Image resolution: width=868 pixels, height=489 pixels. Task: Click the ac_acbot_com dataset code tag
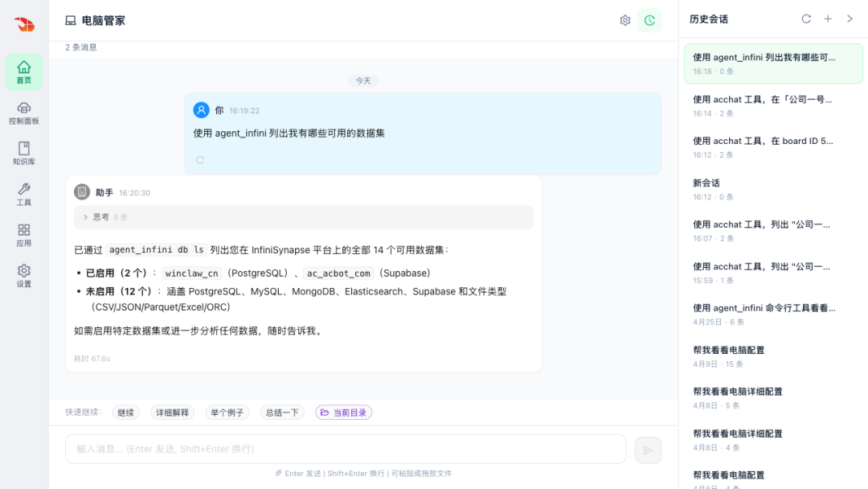click(x=338, y=273)
